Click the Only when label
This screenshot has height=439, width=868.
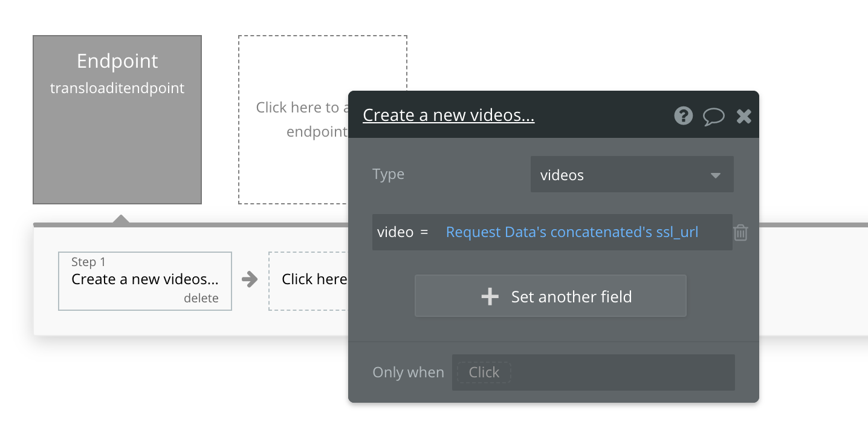pos(408,372)
